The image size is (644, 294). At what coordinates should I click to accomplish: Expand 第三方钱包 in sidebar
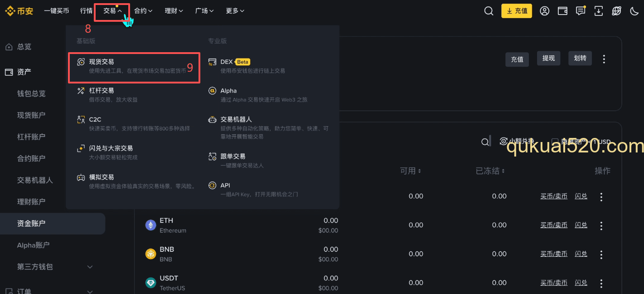(90, 267)
